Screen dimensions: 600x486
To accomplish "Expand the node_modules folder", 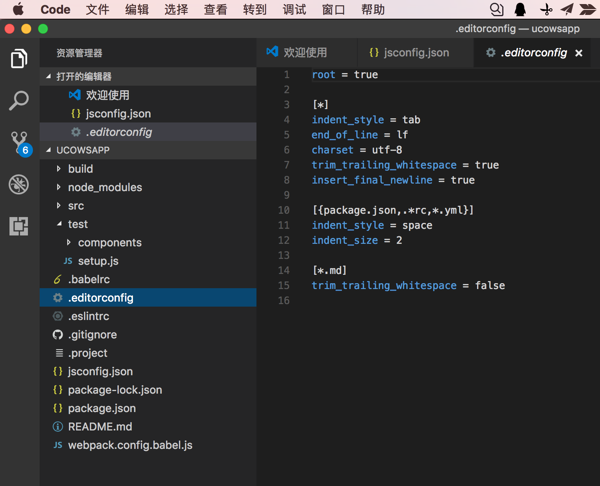I will click(x=104, y=187).
